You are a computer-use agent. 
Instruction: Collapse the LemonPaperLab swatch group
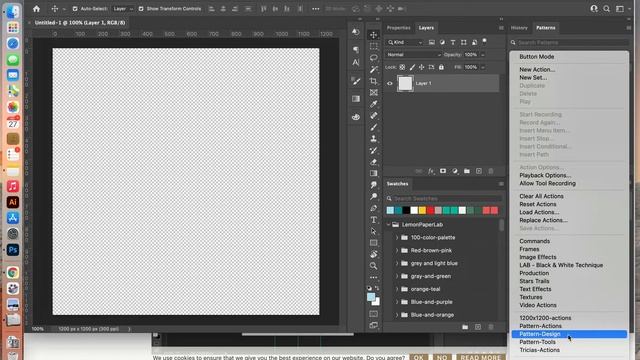(389, 224)
